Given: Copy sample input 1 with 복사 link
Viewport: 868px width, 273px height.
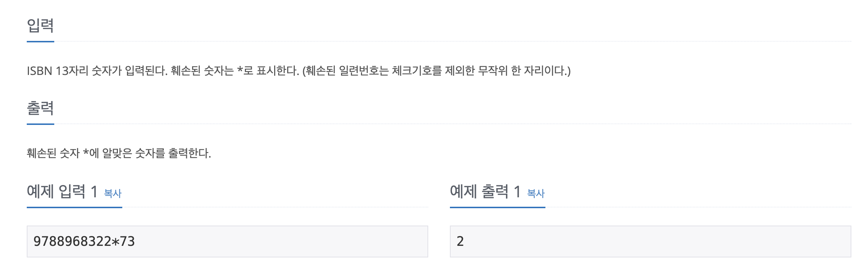Looking at the screenshot, I should coord(113,193).
